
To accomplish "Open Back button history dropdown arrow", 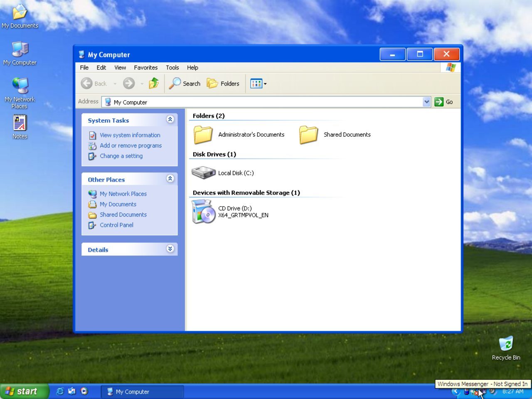I will pyautogui.click(x=115, y=84).
